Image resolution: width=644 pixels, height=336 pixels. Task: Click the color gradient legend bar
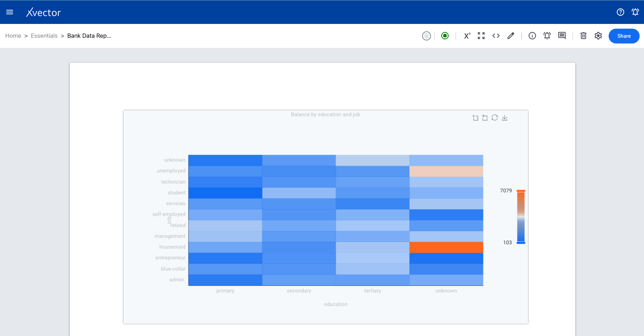[x=521, y=217]
